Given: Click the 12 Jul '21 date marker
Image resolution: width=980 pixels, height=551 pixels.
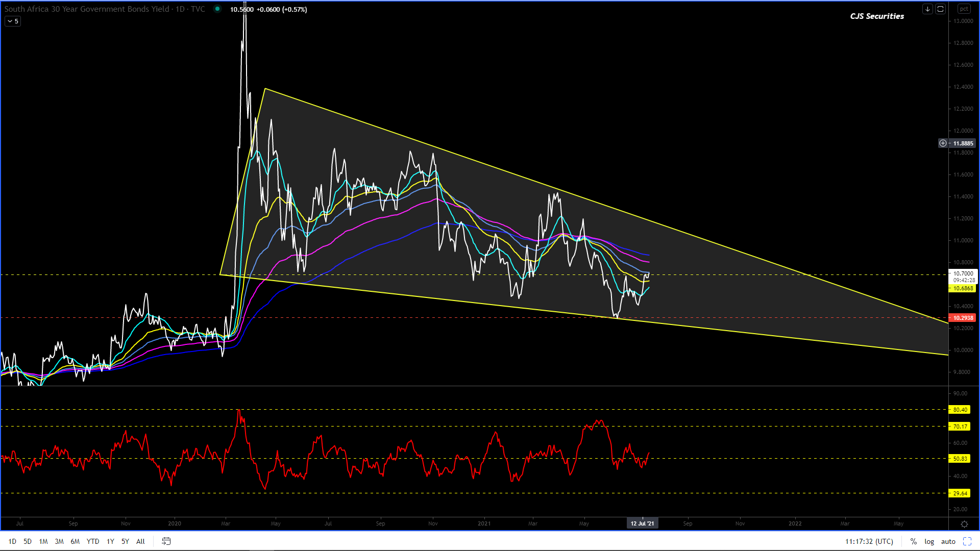Looking at the screenshot, I should pyautogui.click(x=642, y=523).
